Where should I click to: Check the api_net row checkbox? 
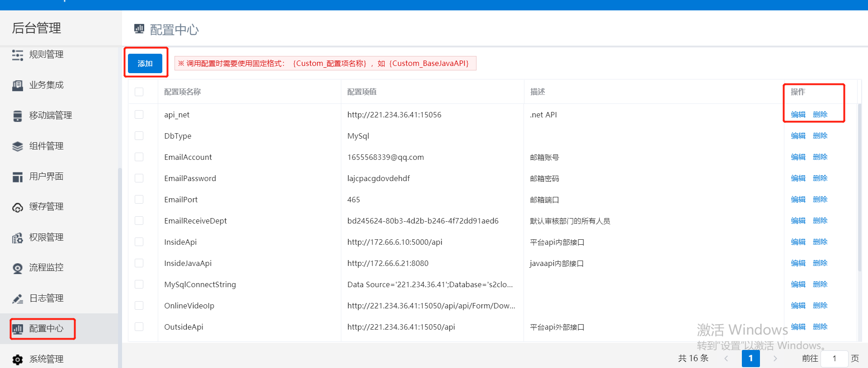click(x=139, y=115)
